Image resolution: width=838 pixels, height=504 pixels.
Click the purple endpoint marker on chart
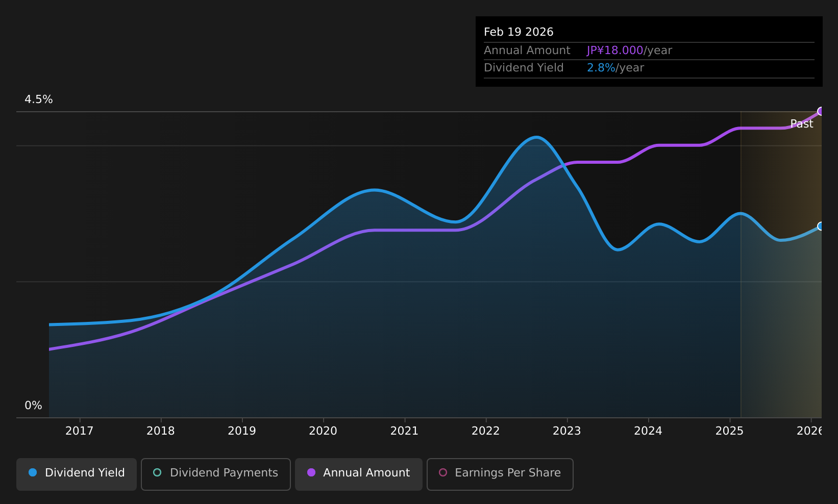821,111
